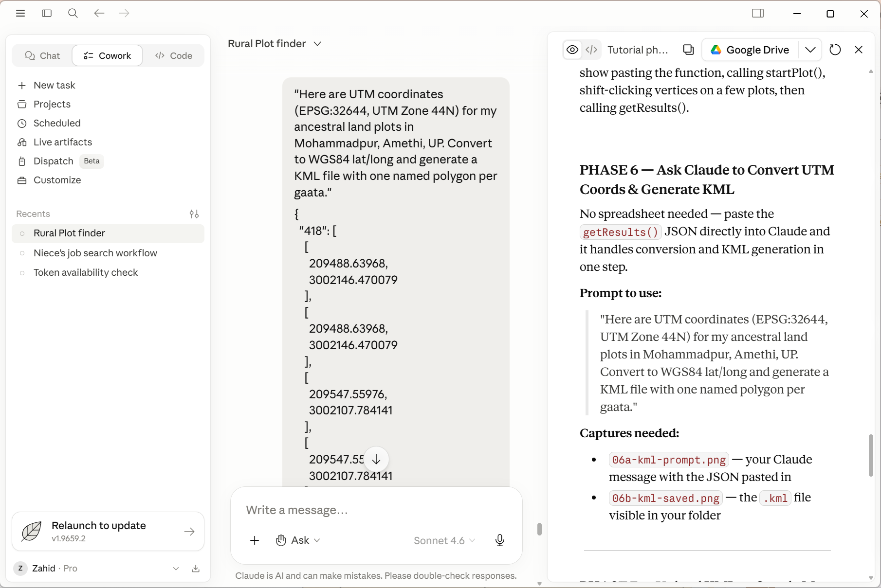Click the download icon next to Zahid
The height and width of the screenshot is (588, 881).
(196, 569)
